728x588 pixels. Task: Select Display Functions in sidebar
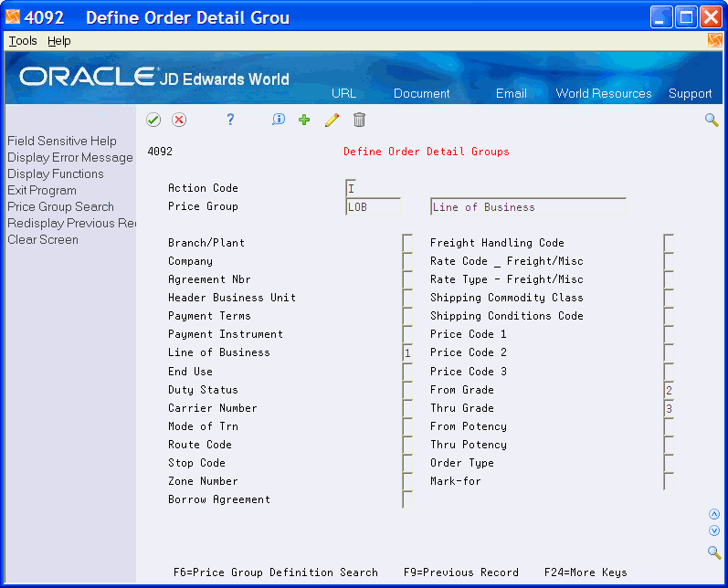tap(55, 173)
